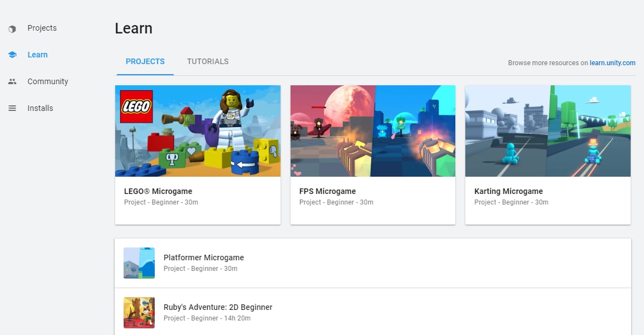Select Learn in the sidebar
The height and width of the screenshot is (335, 644).
click(37, 55)
